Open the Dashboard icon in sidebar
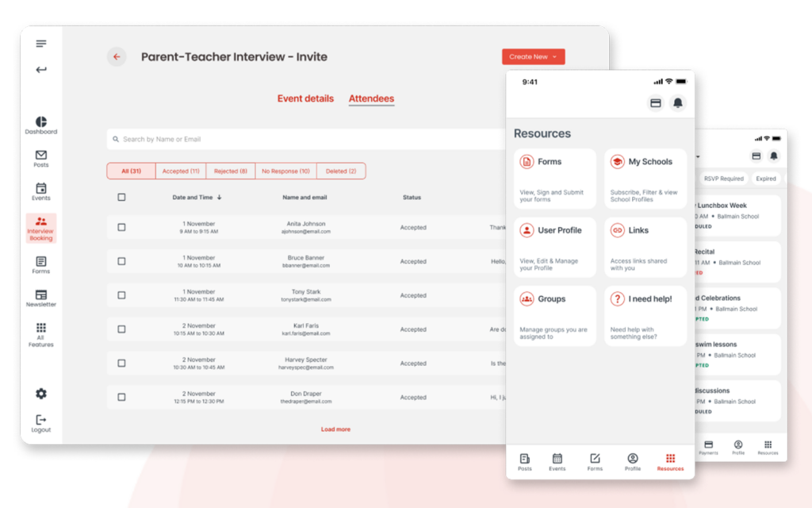This screenshot has height=508, width=812. pyautogui.click(x=41, y=123)
